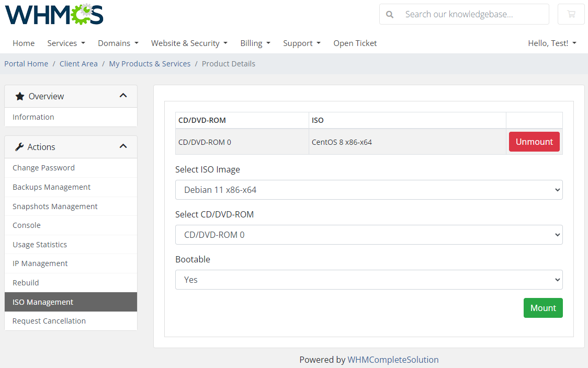
Task: Open the Console action
Action: [x=26, y=225]
